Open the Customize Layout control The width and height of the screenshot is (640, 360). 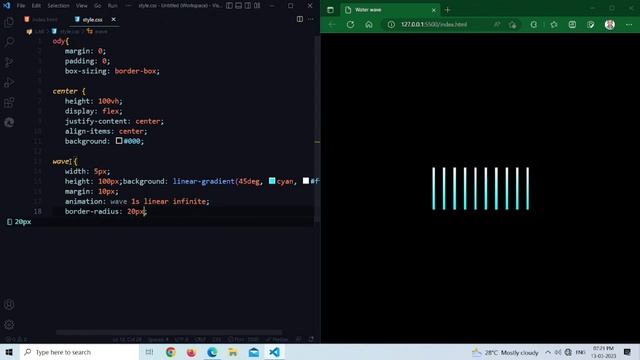(x=257, y=6)
